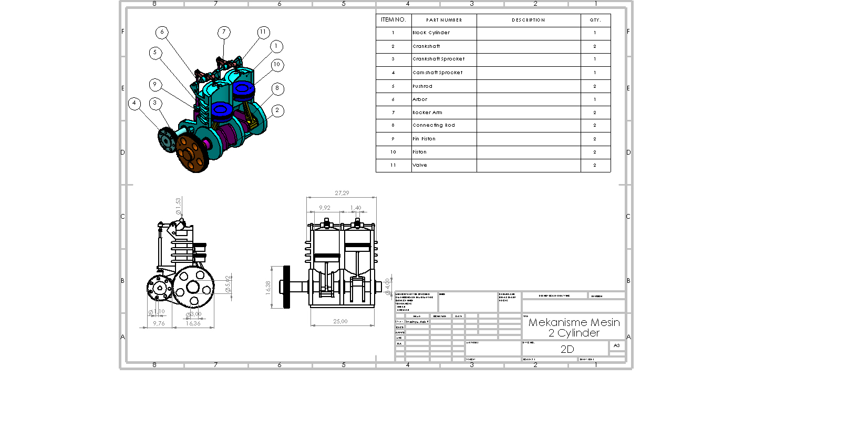Select balloon number 6 on the isometric view
The image size is (868, 428).
click(x=162, y=33)
